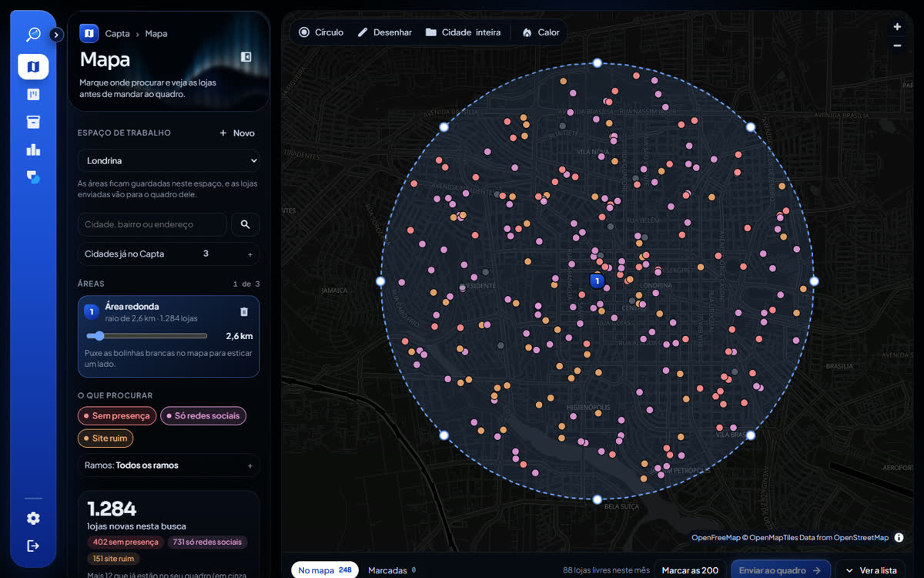Click Enviar ao quadro button

pos(780,570)
